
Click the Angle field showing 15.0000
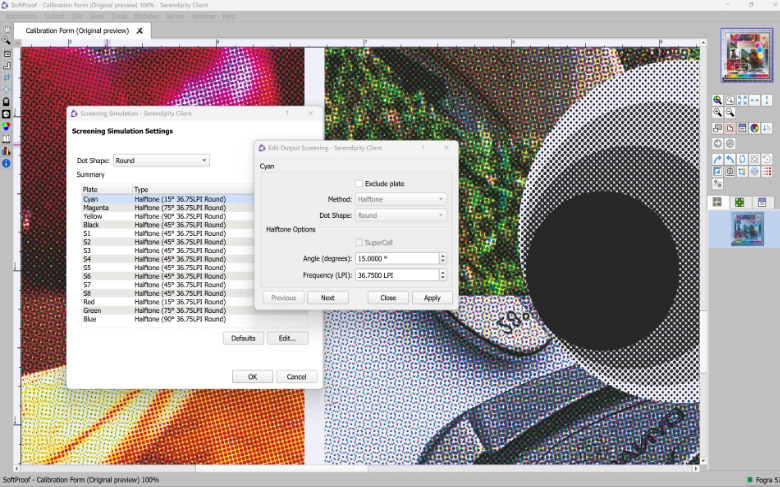click(397, 258)
